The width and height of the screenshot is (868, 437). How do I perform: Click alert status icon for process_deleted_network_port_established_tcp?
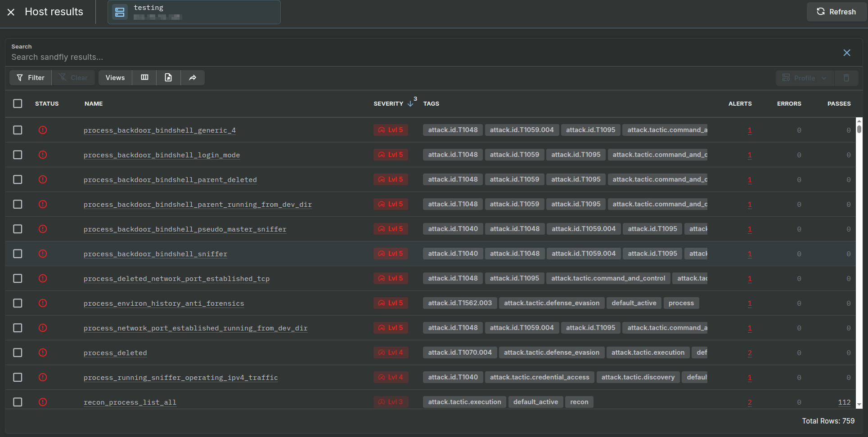(43, 278)
